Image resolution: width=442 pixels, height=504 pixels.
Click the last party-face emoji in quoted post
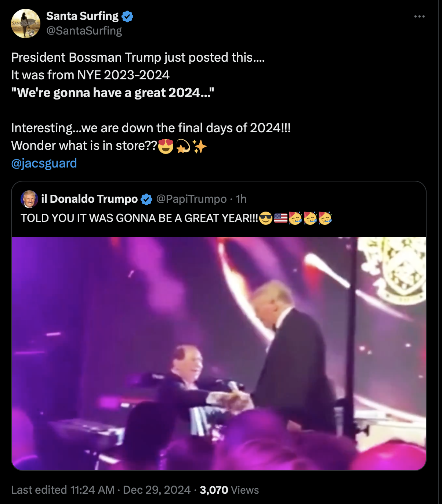tap(325, 219)
